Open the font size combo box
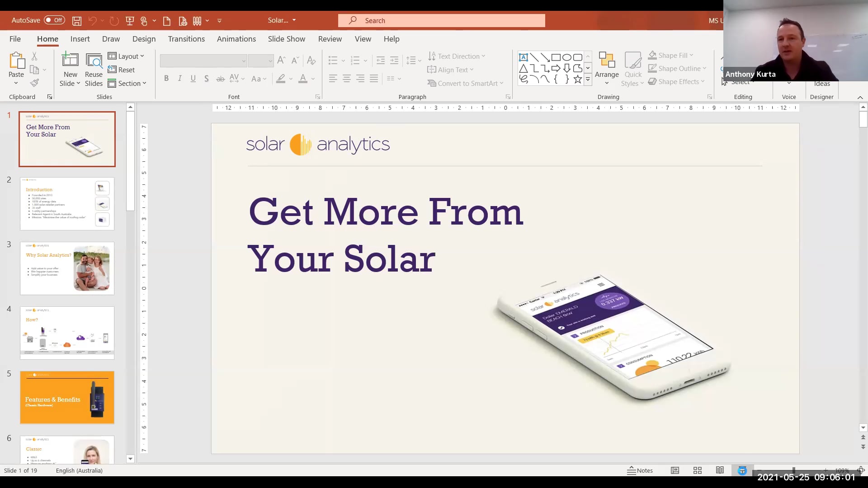Image resolution: width=868 pixels, height=488 pixels. pyautogui.click(x=261, y=61)
